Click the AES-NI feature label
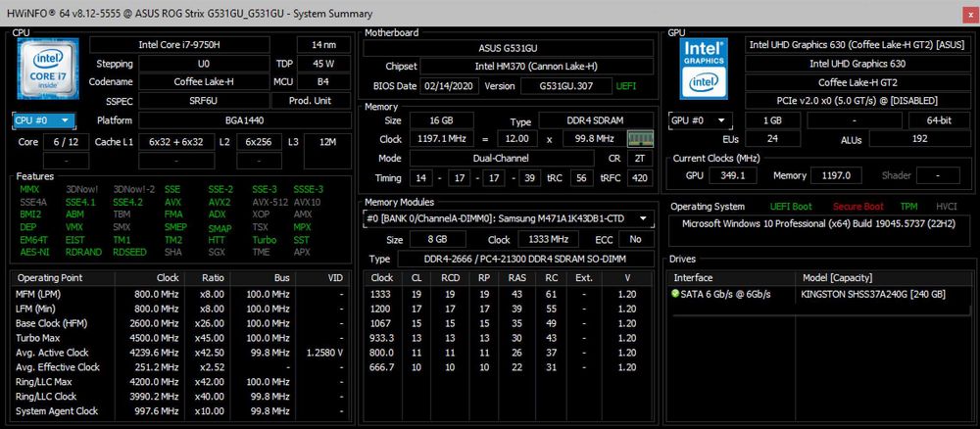The height and width of the screenshot is (429, 980). [x=34, y=253]
